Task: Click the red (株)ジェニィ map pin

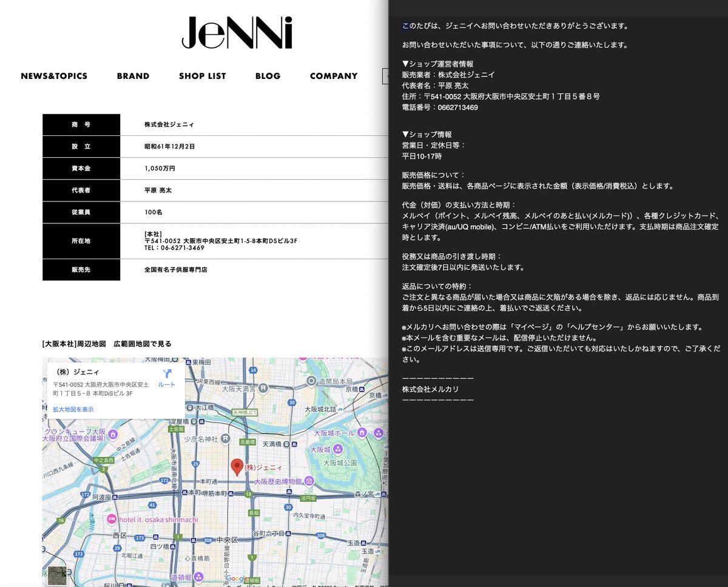Action: click(x=237, y=467)
